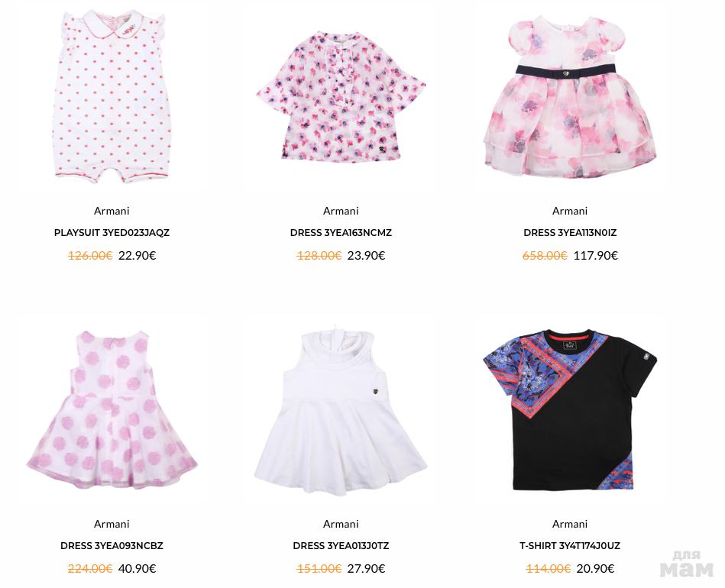Viewport: 725px width, 588px height.
Task: Open the DRESS 3YEA113N0IZ title link
Action: click(x=570, y=232)
